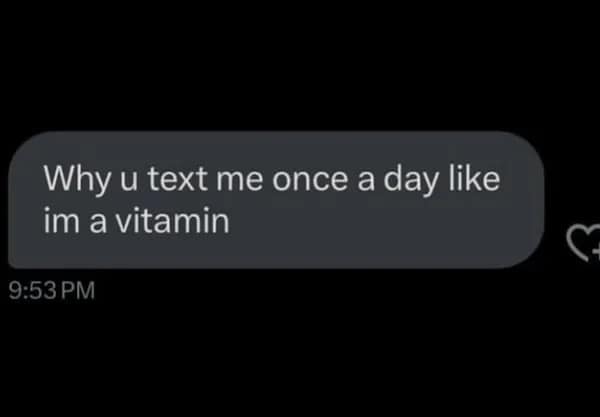This screenshot has height=417, width=600.
Task: Select the gray message bubble
Action: [x=276, y=200]
